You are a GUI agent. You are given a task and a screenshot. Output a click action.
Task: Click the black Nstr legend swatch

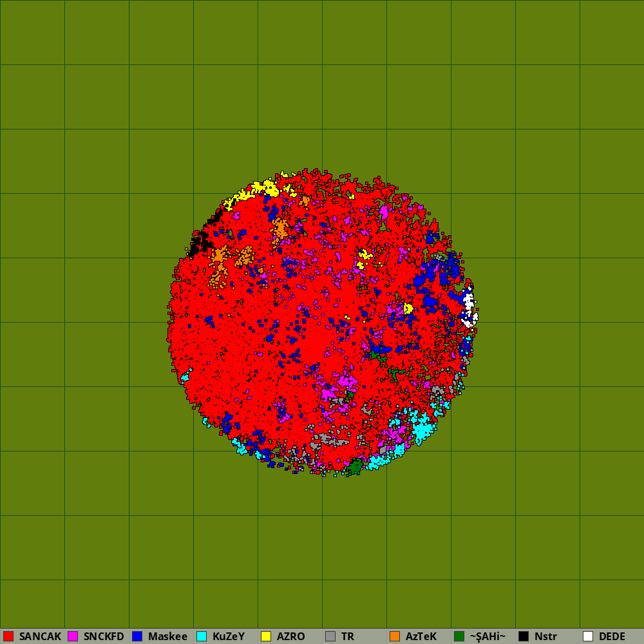[524, 636]
